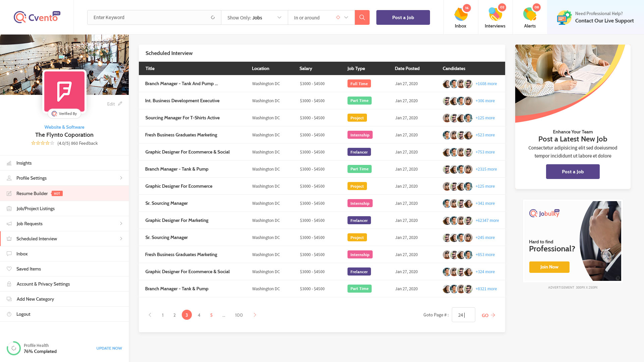Click the Edit pencil icon on profile
The width and height of the screenshot is (644, 362).
coord(120,104)
